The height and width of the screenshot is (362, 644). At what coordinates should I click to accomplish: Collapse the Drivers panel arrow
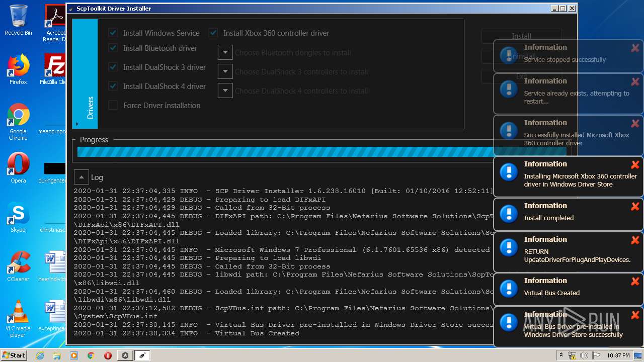[77, 124]
